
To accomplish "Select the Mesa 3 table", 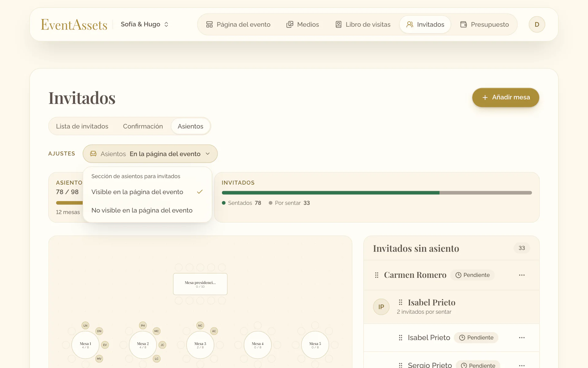I will pos(200,345).
